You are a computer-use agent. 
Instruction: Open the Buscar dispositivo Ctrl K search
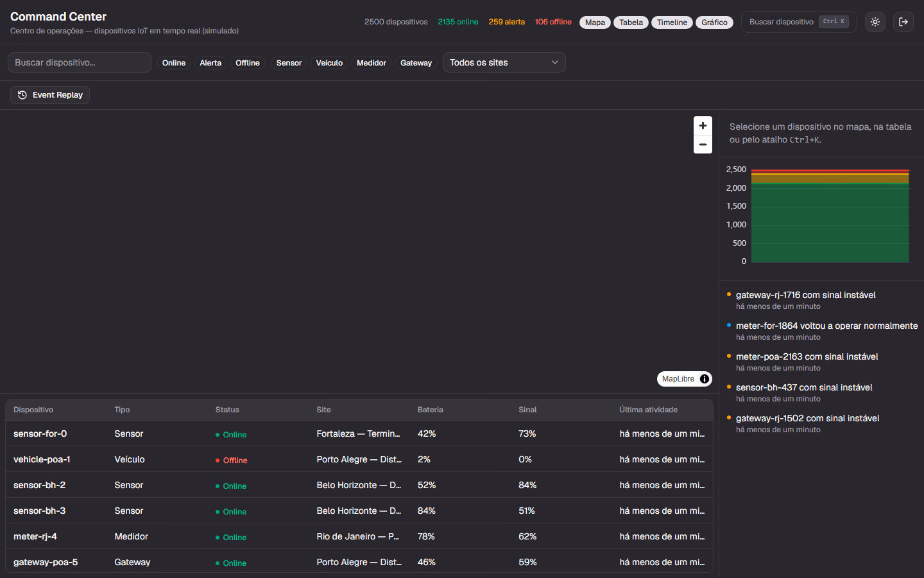[799, 22]
